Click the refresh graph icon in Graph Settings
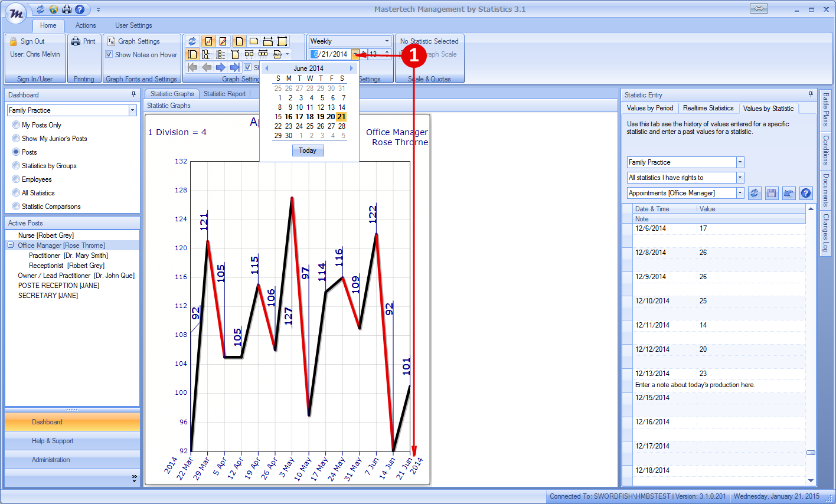 pyautogui.click(x=192, y=41)
